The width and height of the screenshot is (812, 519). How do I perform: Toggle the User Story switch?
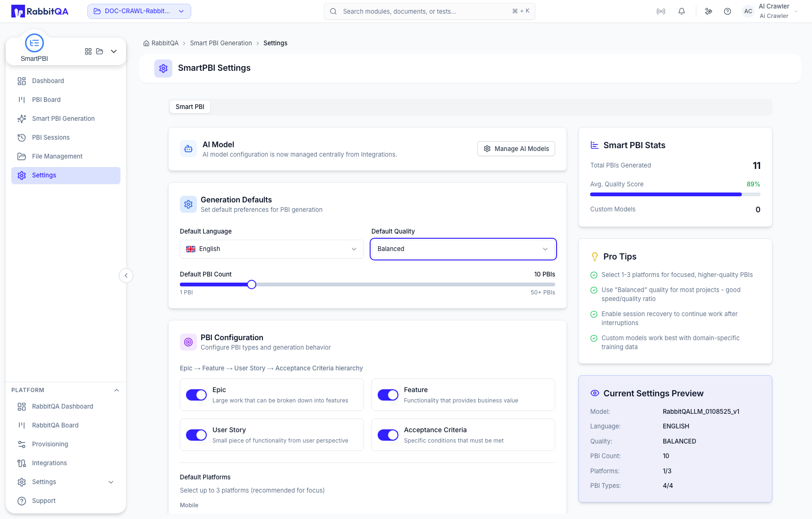click(196, 435)
